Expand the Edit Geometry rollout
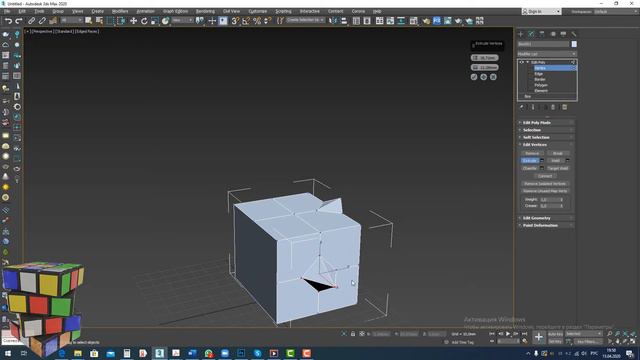 [x=546, y=218]
